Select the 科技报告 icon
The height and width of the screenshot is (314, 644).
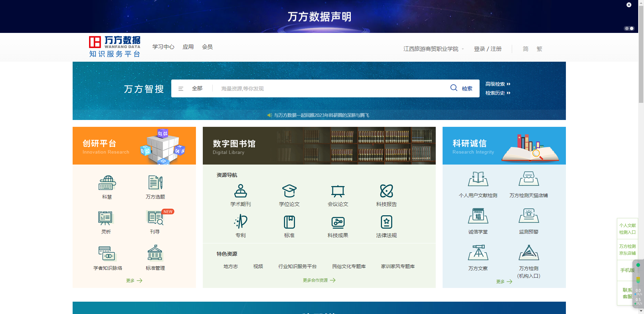pos(386,191)
